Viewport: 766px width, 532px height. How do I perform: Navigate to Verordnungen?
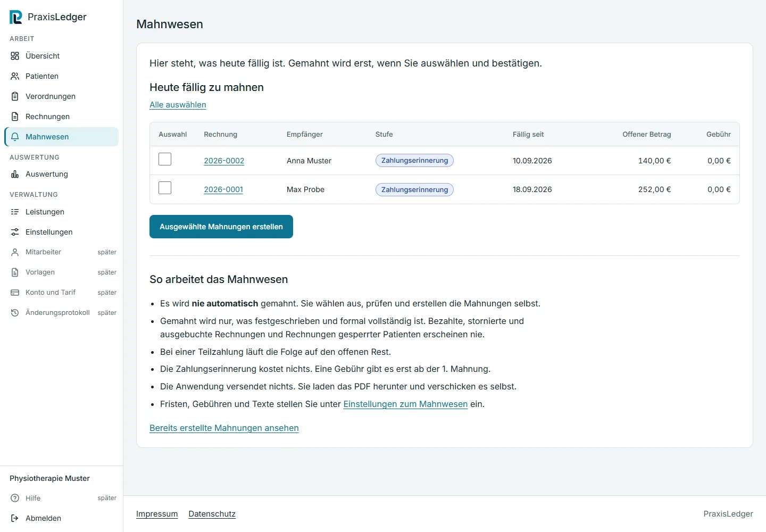pyautogui.click(x=61, y=96)
